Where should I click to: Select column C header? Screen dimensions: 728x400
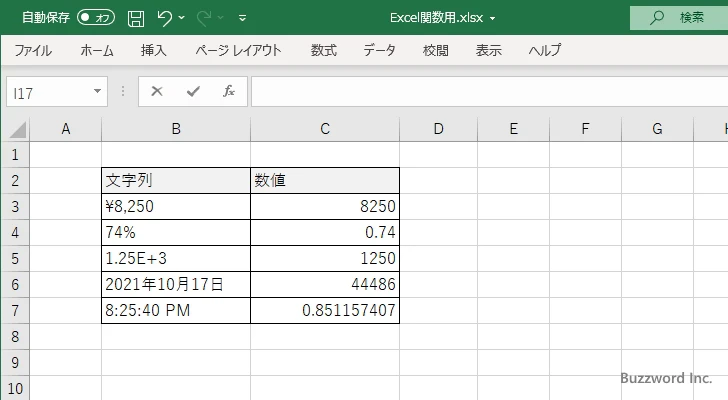coord(325,129)
